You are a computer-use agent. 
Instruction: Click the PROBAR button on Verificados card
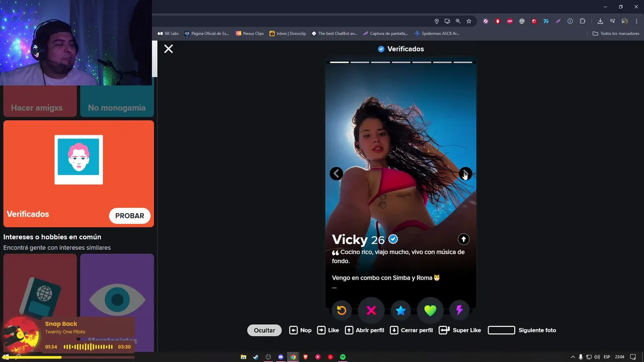coord(130,216)
